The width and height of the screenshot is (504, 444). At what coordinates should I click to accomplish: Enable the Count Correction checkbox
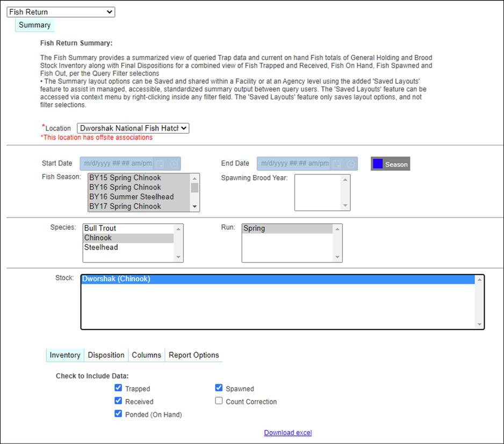point(219,401)
